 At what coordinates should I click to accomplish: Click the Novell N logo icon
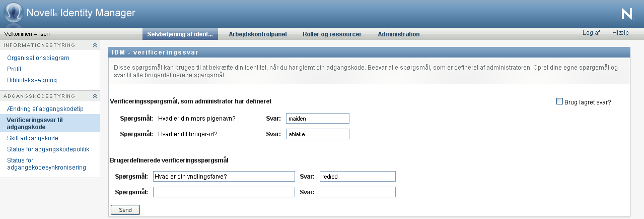(627, 14)
